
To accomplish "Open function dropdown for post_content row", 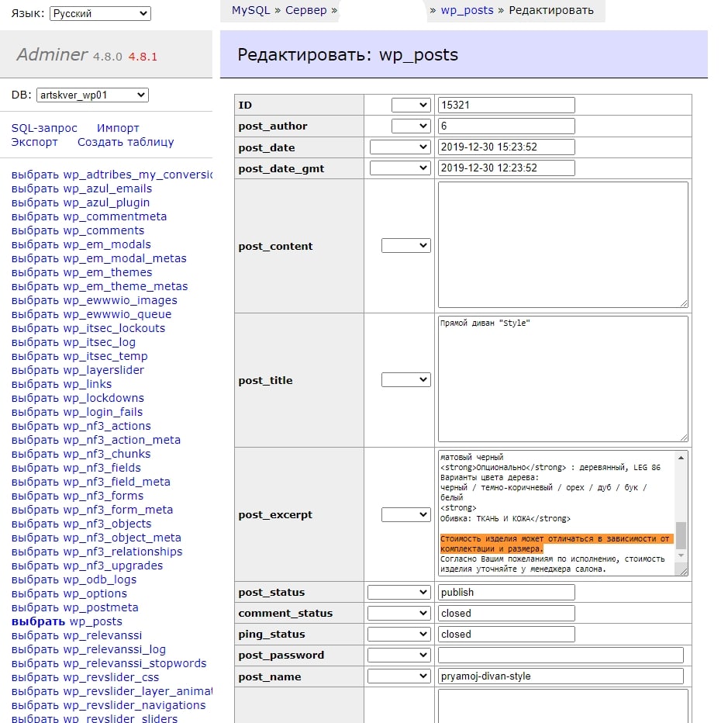I will tap(405, 246).
